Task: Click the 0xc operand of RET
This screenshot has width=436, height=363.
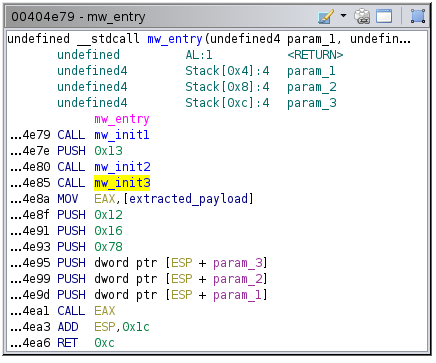Action: click(x=105, y=343)
